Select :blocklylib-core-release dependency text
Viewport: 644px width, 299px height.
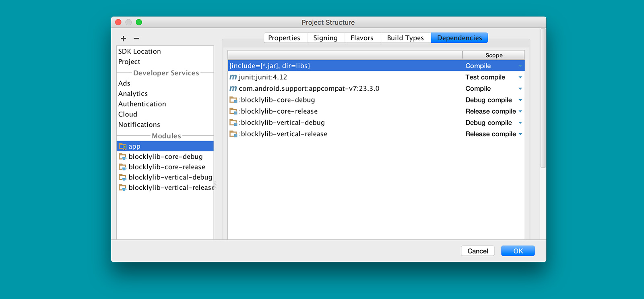point(278,111)
